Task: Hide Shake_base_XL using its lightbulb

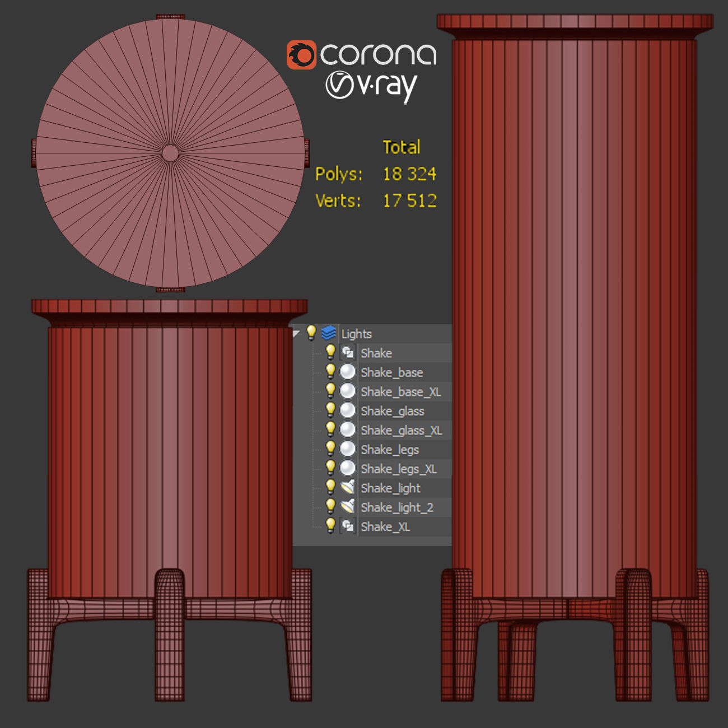Action: (330, 391)
